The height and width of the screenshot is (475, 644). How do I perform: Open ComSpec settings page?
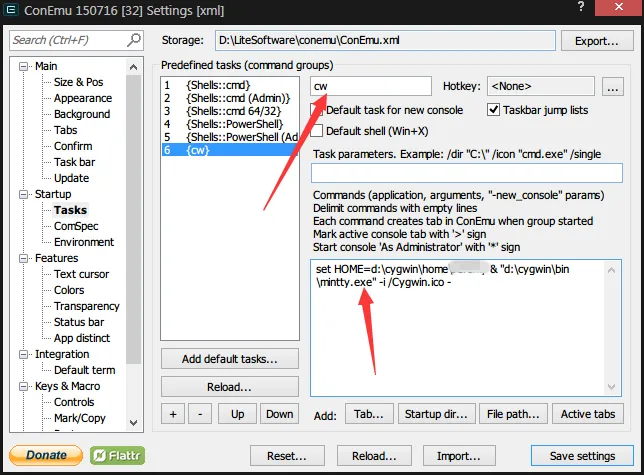[76, 226]
